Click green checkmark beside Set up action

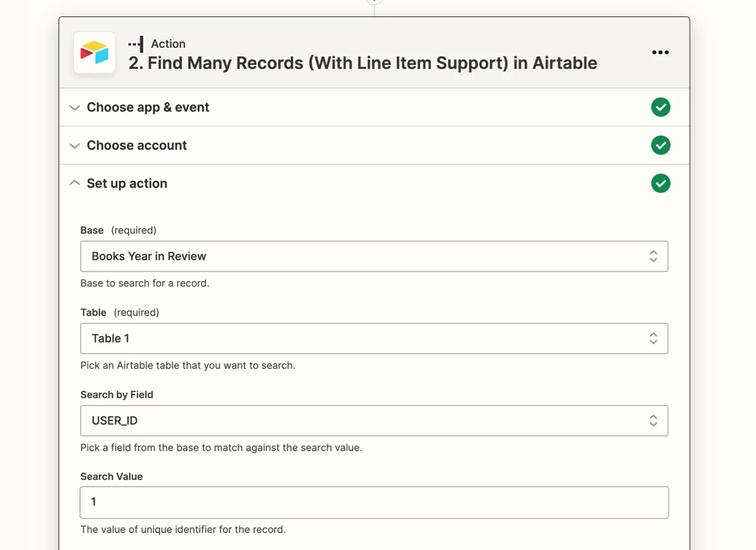[x=660, y=183]
